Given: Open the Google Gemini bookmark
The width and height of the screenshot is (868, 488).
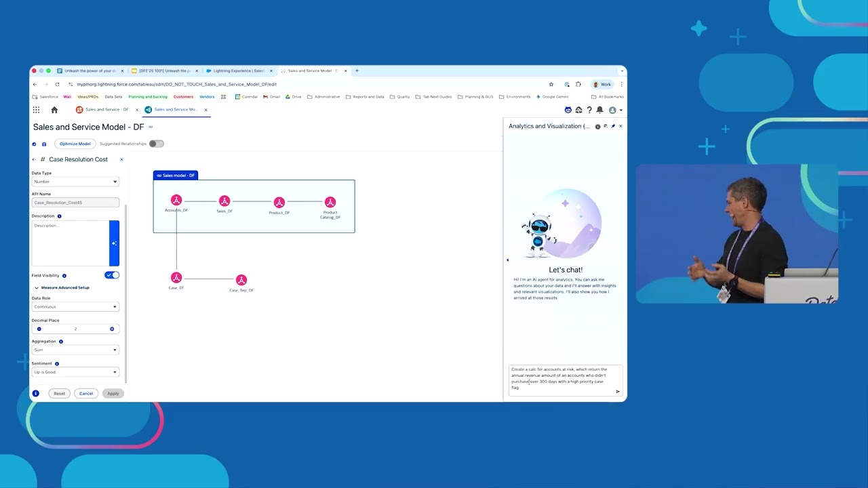Looking at the screenshot, I should tap(552, 97).
